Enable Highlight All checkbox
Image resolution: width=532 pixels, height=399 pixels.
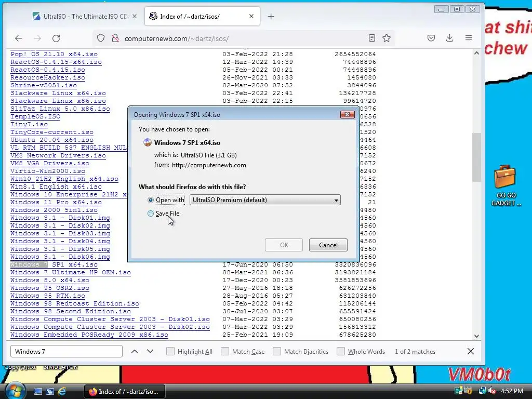(x=170, y=352)
